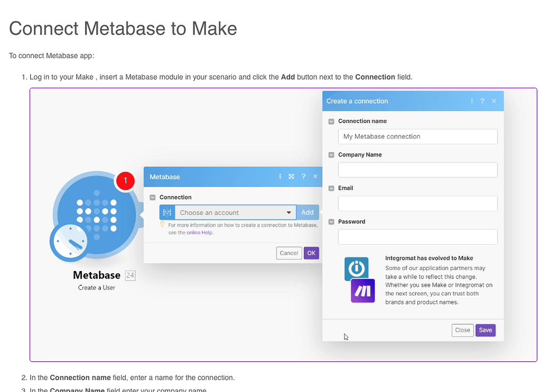
Task: Toggle the checkbox beside Email
Action: click(331, 188)
